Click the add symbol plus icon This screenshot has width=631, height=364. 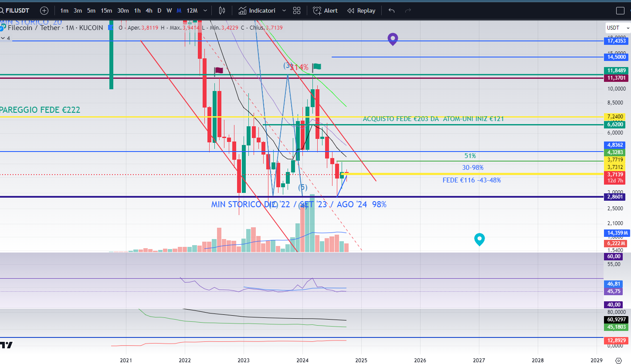tap(44, 10)
